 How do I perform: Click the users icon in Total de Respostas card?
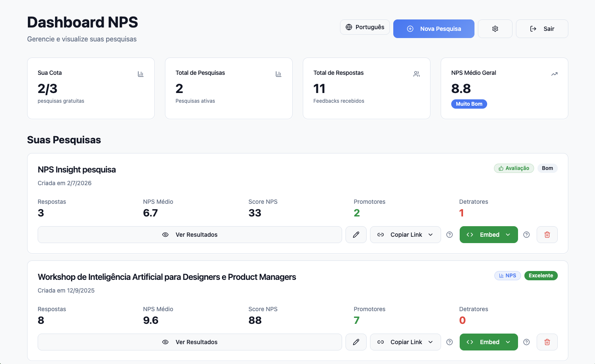pos(417,74)
